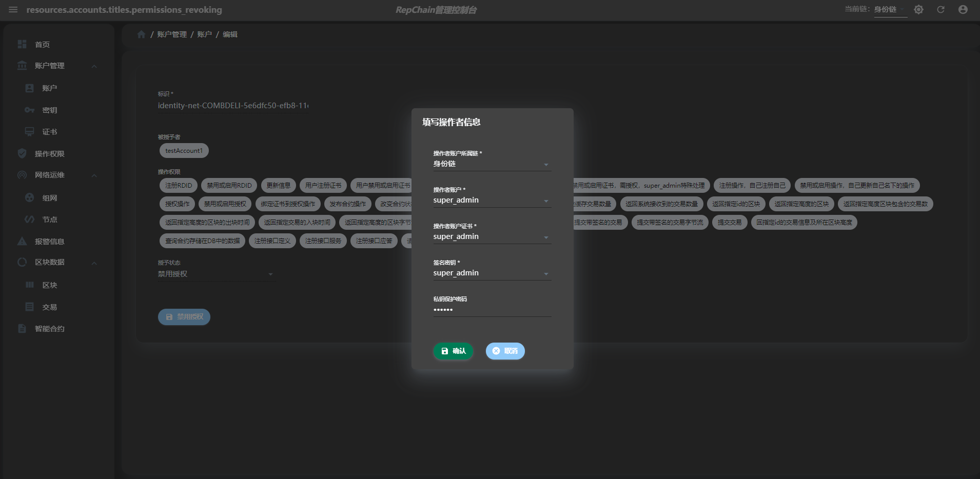Click the 返回系统接收到的交易数量 chip
Screen dimensions: 980x479
click(662, 204)
